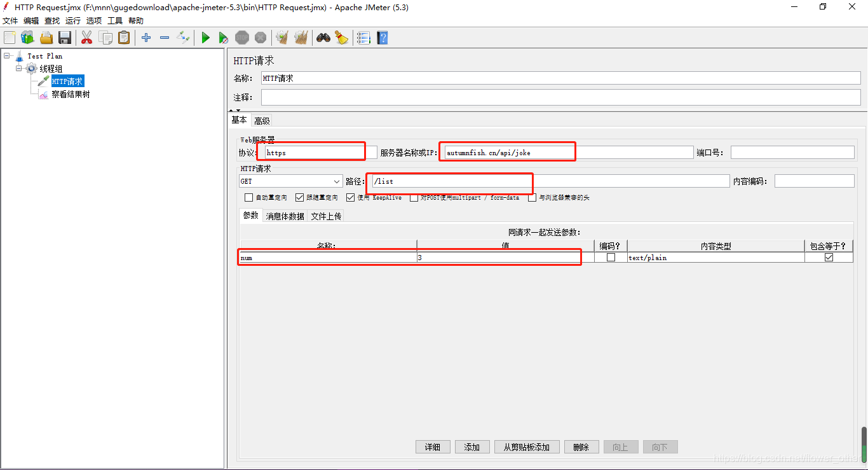868x470 pixels.
Task: Open the 文件 menu
Action: 10,21
